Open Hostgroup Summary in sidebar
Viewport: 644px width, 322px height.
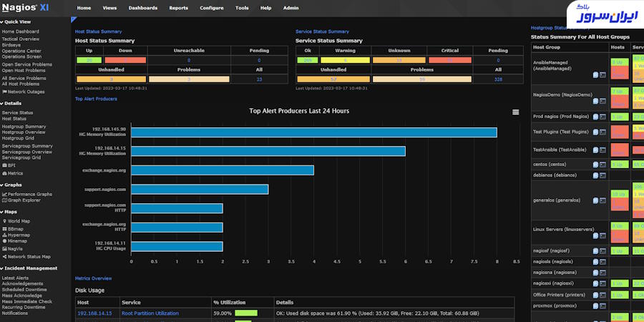point(24,127)
